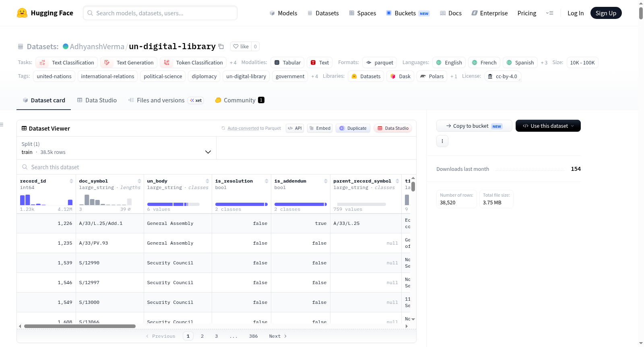Select the parquet format tag
The width and height of the screenshot is (644, 347).
pos(380,62)
